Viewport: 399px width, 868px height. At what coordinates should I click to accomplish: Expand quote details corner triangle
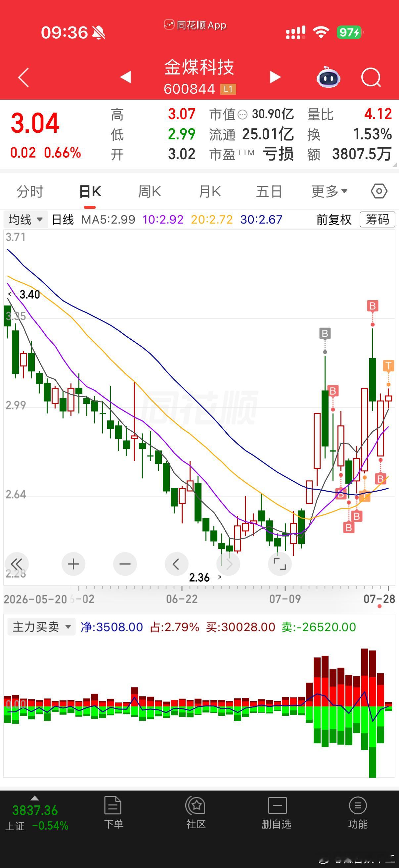[x=394, y=165]
